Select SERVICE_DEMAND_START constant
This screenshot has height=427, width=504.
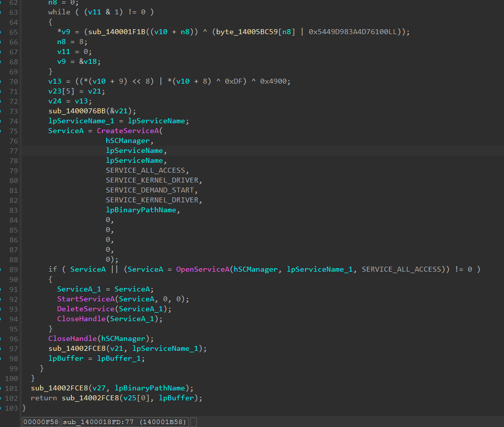150,190
